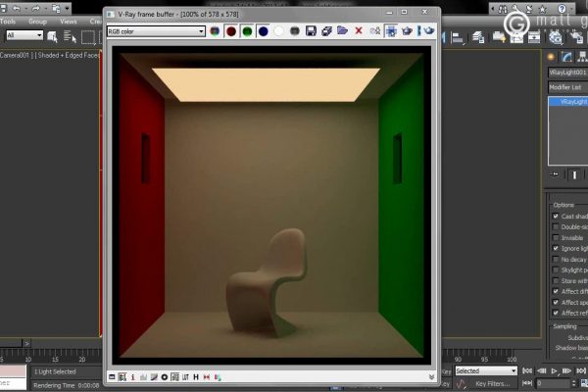Image resolution: width=588 pixels, height=392 pixels.
Task: Save rendered image with floppy disk icon
Action: pos(311,31)
